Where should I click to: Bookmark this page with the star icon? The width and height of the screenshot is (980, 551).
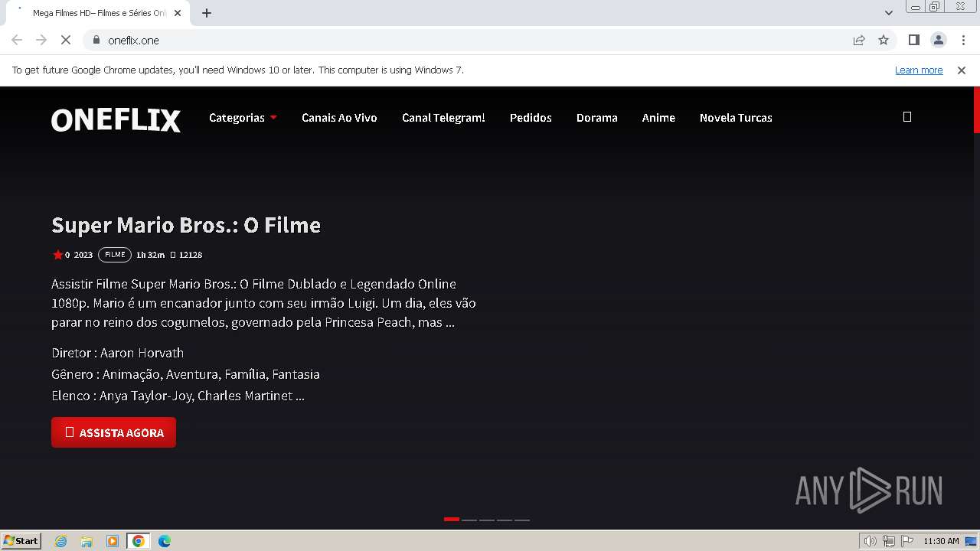(x=884, y=40)
